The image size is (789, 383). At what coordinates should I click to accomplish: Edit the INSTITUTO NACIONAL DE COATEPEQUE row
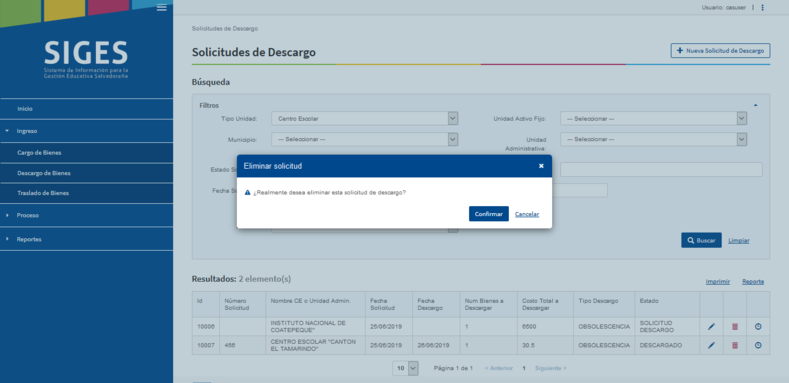(x=711, y=327)
